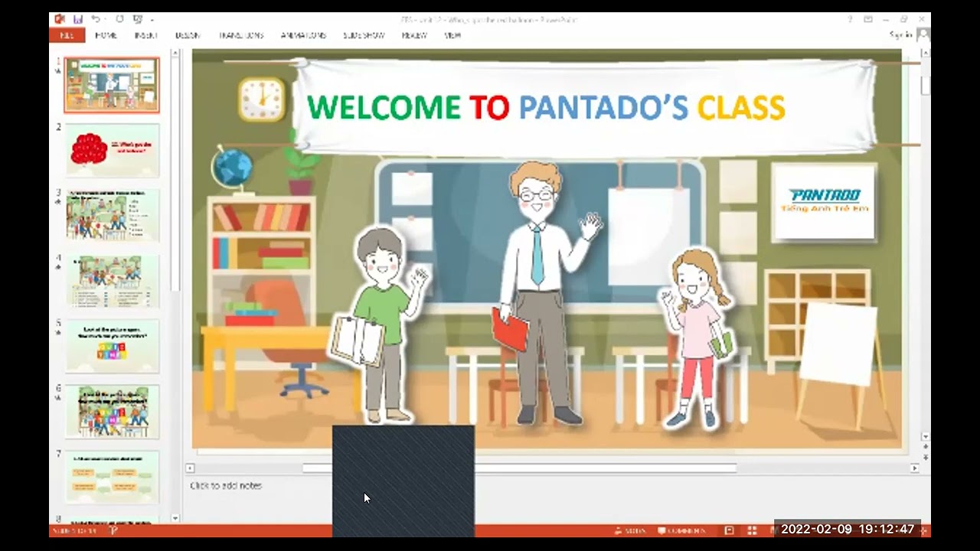Viewport: 980px width, 551px height.
Task: Click the PowerPoint application icon in title bar
Action: pyautogui.click(x=60, y=19)
